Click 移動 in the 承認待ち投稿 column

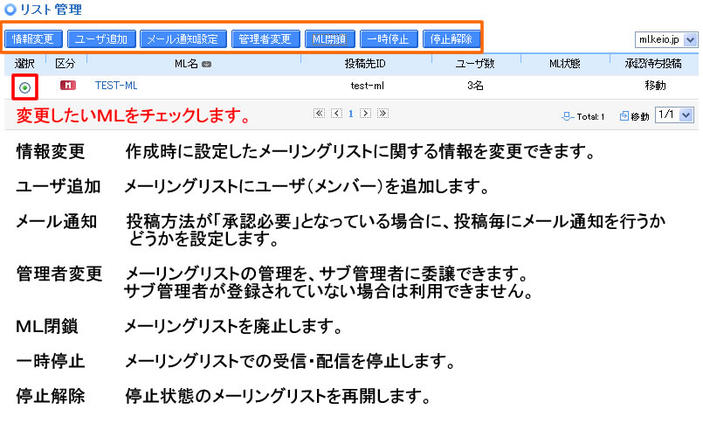(x=655, y=86)
